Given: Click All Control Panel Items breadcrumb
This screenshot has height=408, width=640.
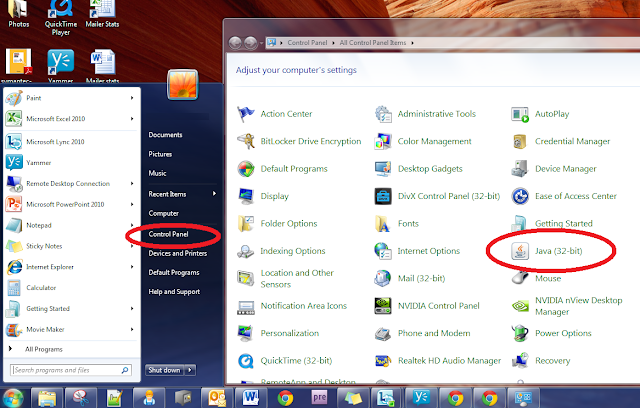Looking at the screenshot, I should coord(373,42).
